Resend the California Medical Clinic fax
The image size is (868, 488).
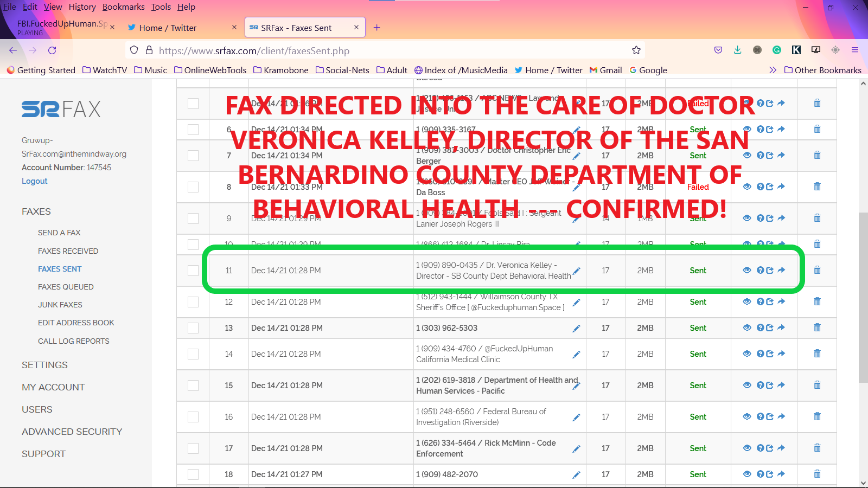[770, 354]
